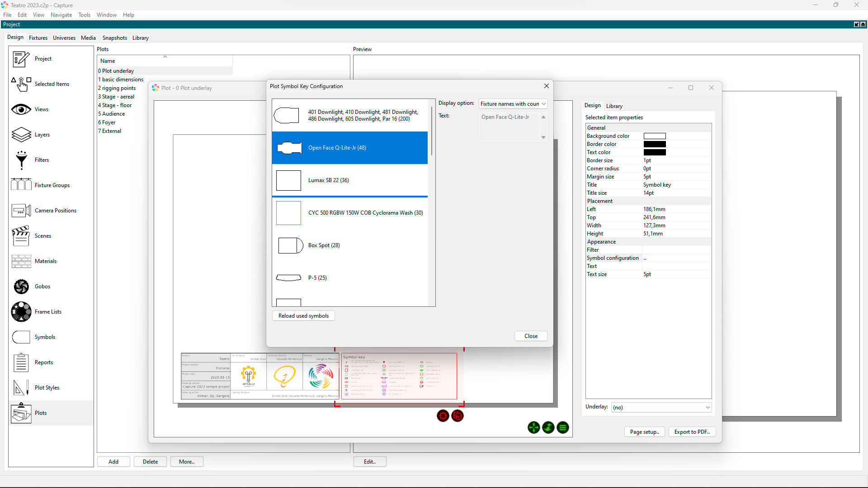Click the green rotate view icon
868x488 pixels.
coord(548,427)
